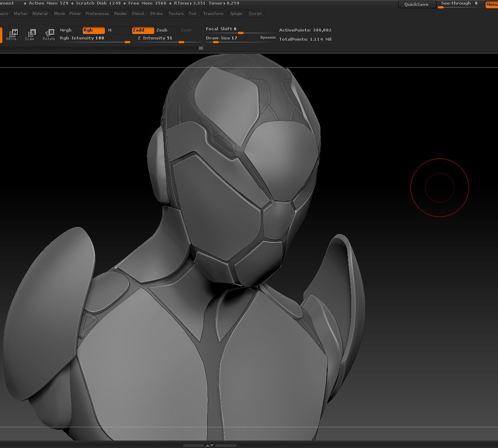Viewport: 498px width, 448px height.
Task: Select the Rotate transform mode icon
Action: [49, 34]
